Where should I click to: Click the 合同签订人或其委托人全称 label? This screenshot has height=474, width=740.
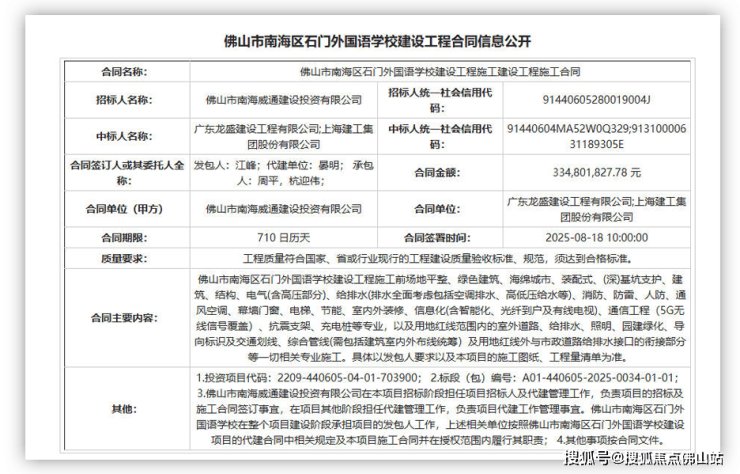(x=127, y=173)
